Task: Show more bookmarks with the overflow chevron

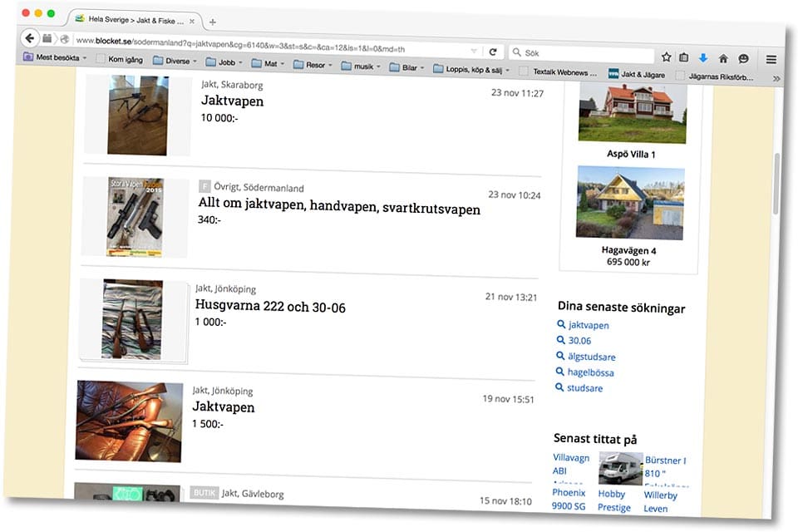Action: click(x=776, y=78)
